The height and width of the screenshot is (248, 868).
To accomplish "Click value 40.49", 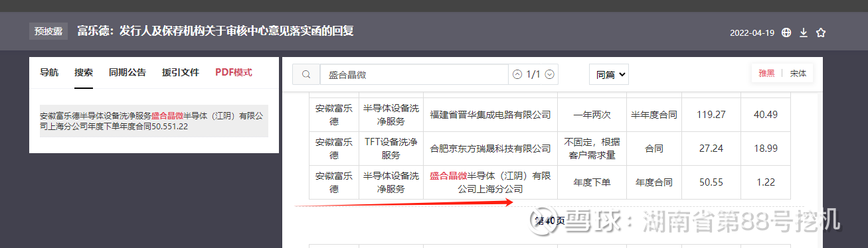I will click(x=766, y=115).
